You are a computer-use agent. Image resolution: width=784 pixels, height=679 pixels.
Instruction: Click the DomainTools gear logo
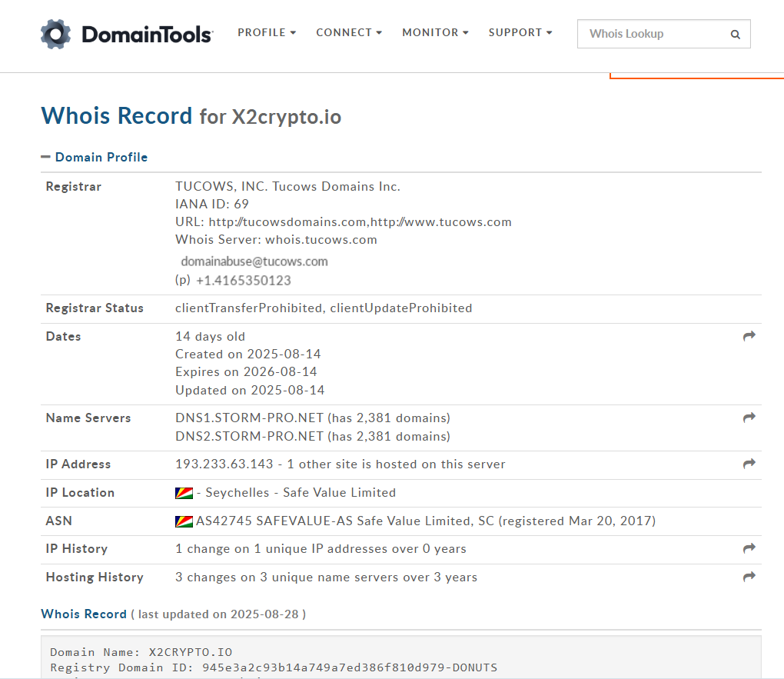pyautogui.click(x=55, y=34)
